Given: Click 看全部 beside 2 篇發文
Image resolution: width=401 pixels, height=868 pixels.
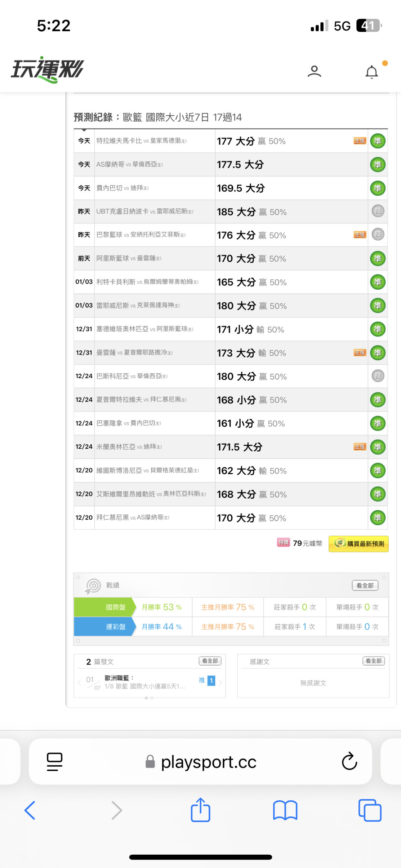Looking at the screenshot, I should [x=210, y=661].
